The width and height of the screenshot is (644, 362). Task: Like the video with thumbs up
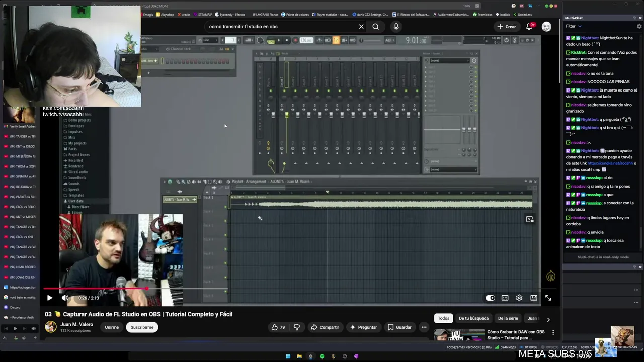[x=278, y=327]
